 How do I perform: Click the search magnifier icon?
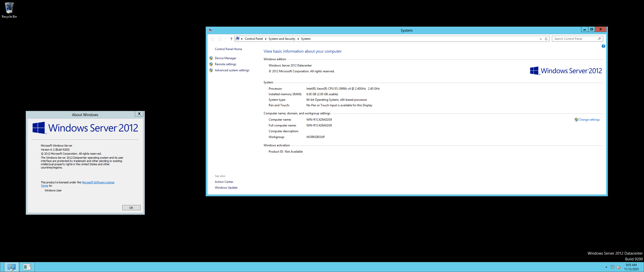pyautogui.click(x=599, y=39)
